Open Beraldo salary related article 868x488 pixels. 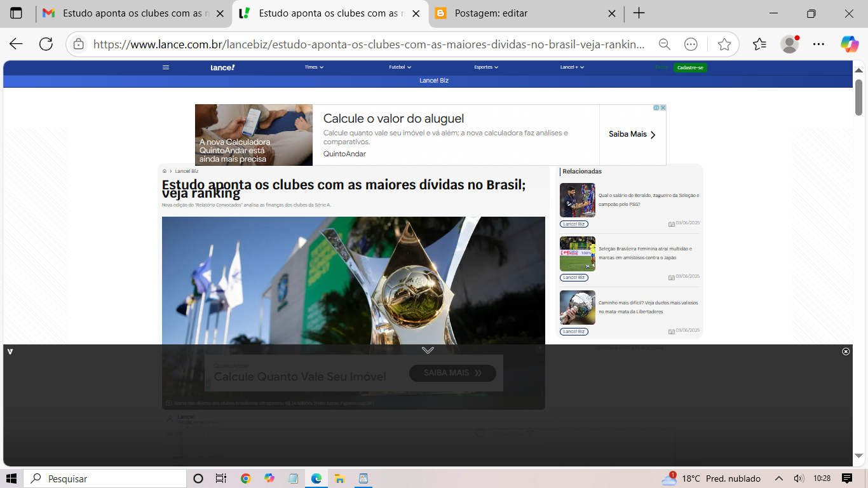coord(648,200)
